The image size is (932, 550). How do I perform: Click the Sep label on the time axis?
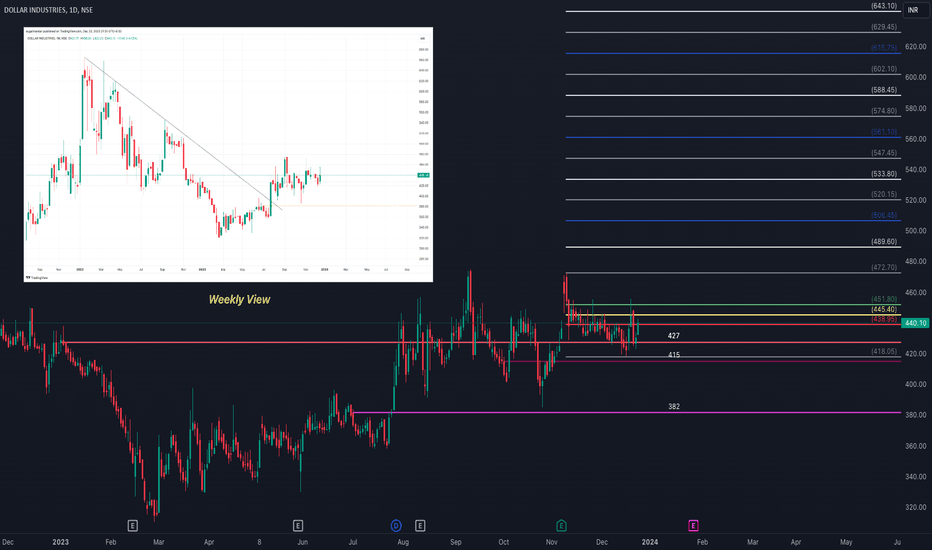[456, 542]
